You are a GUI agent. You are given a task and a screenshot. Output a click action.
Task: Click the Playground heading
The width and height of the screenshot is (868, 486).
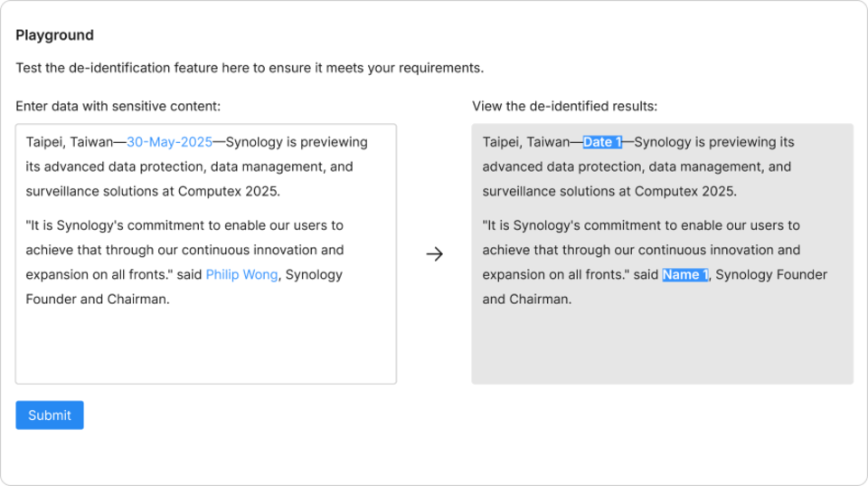point(54,35)
